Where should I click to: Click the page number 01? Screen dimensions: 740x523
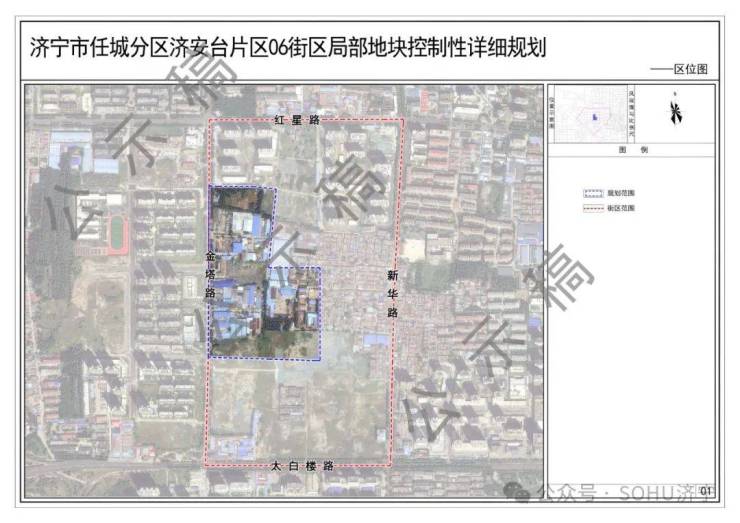click(706, 490)
